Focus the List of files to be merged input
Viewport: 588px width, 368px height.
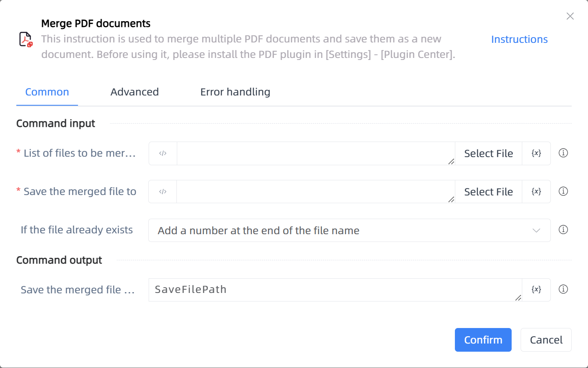(x=316, y=153)
